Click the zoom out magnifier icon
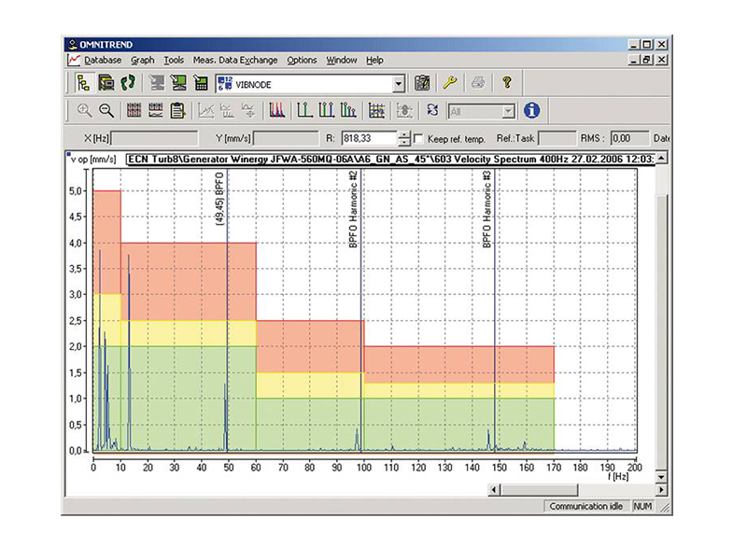Image resolution: width=747 pixels, height=560 pixels. (106, 110)
